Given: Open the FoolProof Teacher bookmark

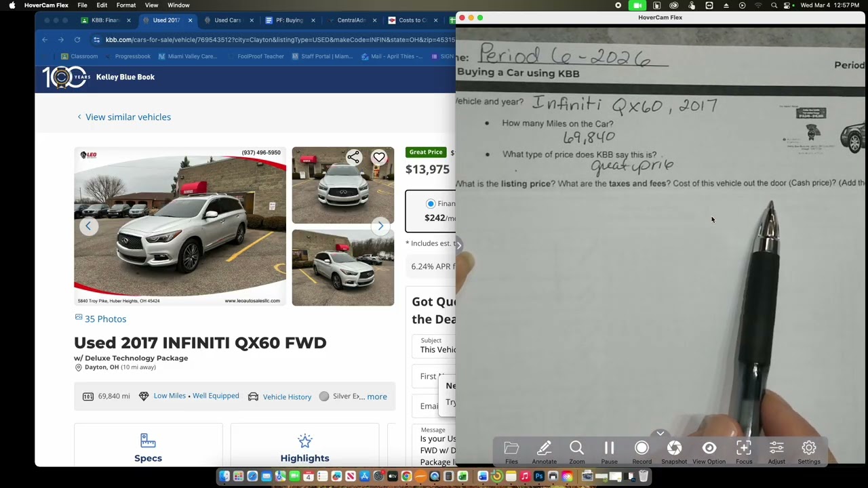Looking at the screenshot, I should tap(256, 56).
